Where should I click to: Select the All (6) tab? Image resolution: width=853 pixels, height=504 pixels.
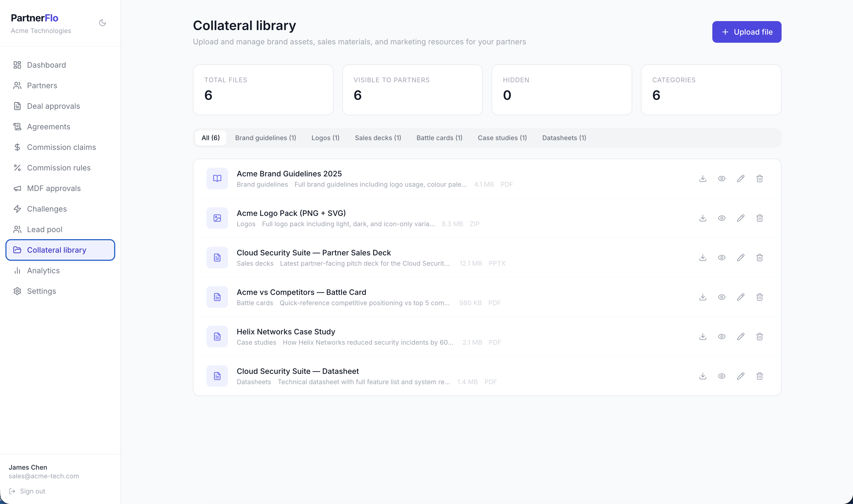(210, 138)
